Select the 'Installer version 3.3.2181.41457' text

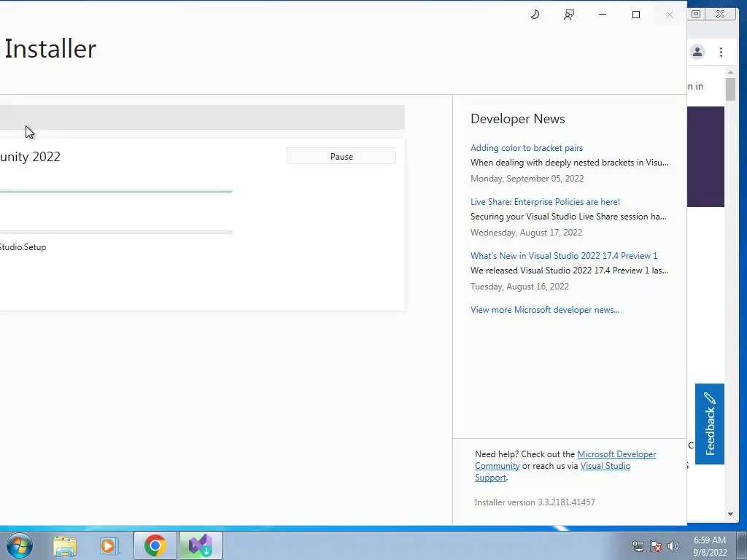(x=535, y=502)
